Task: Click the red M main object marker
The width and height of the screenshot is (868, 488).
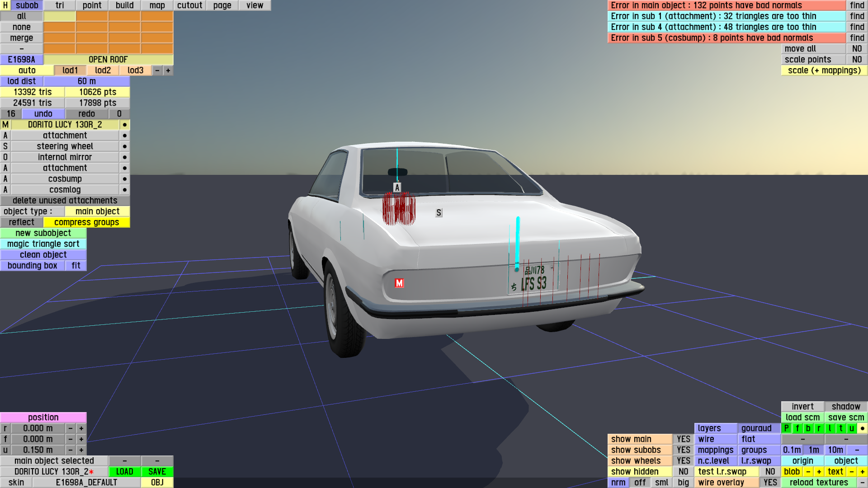Action: coord(399,283)
